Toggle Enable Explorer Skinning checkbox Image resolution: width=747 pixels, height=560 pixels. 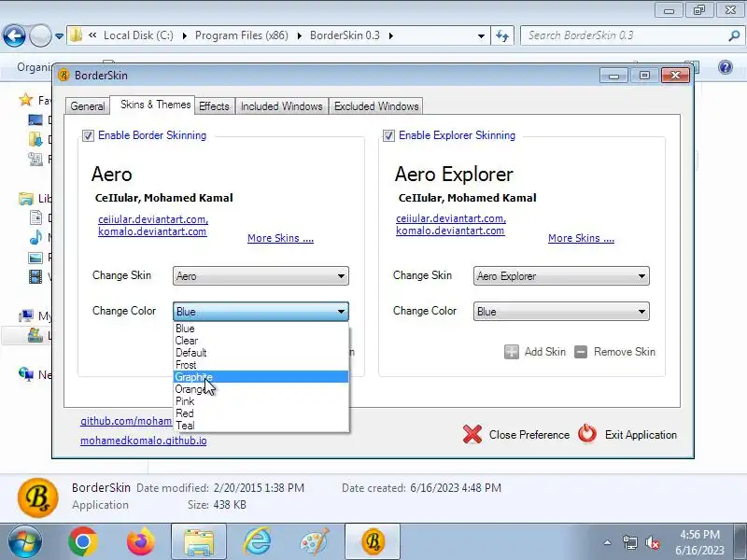388,135
